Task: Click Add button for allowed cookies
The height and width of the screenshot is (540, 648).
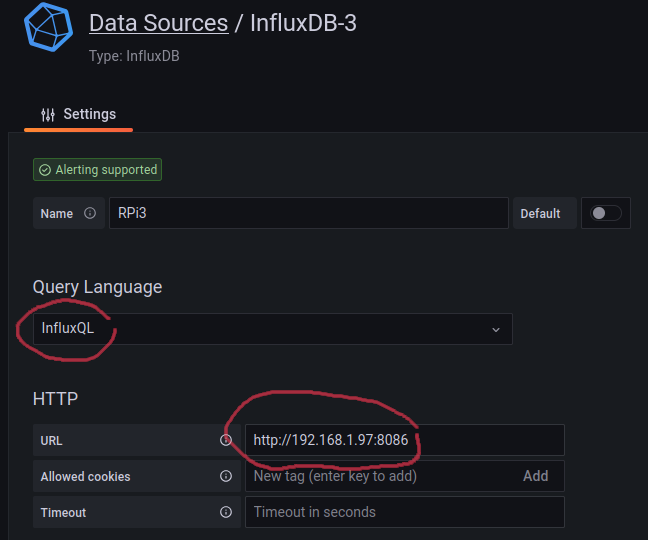Action: (x=536, y=476)
